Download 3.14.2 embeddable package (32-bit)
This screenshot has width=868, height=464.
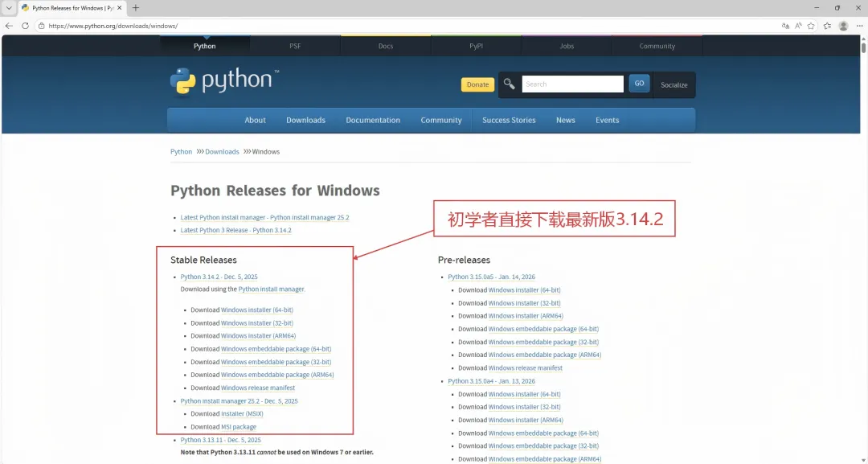pos(276,362)
